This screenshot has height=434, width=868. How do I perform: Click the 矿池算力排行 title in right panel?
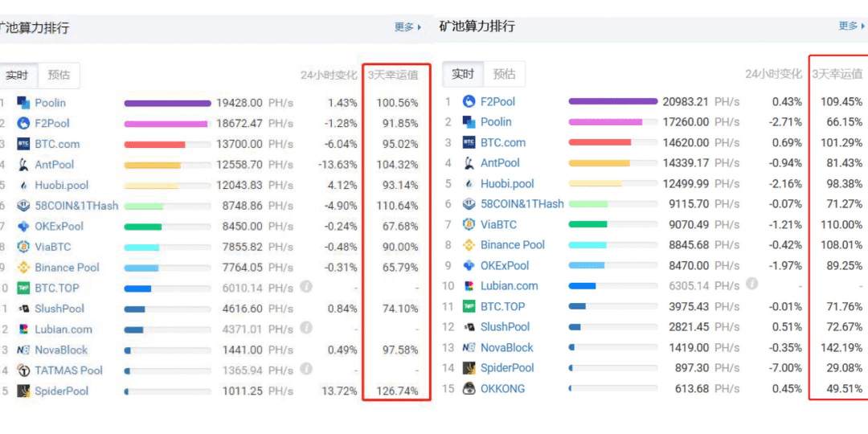[x=477, y=26]
